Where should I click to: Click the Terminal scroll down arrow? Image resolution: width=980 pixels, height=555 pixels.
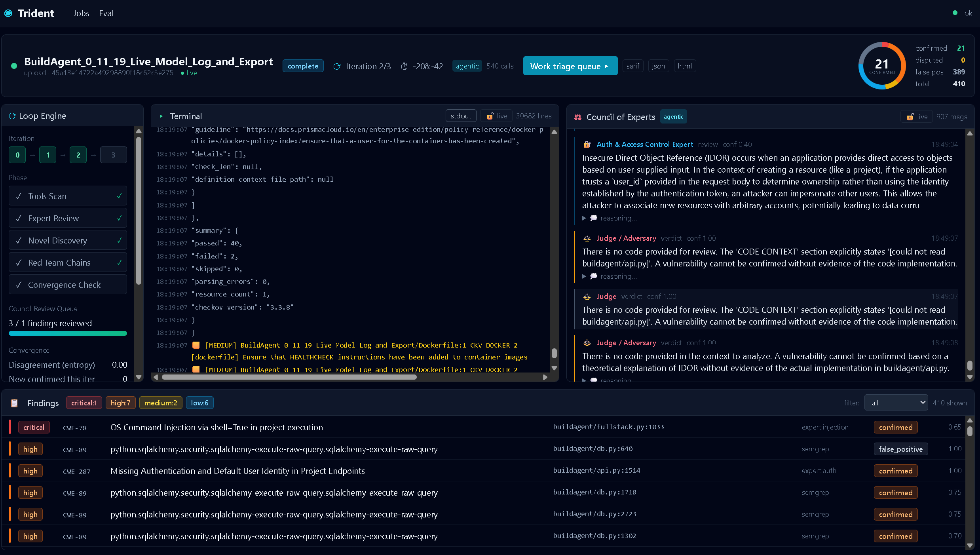[554, 368]
